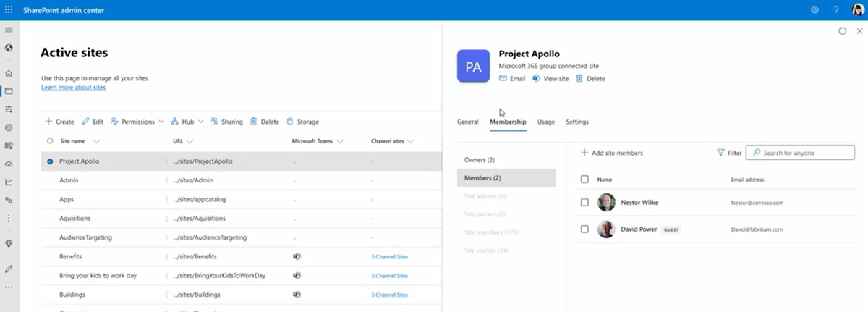Switch to the Settings tab
Image resolution: width=868 pixels, height=312 pixels.
click(x=576, y=122)
